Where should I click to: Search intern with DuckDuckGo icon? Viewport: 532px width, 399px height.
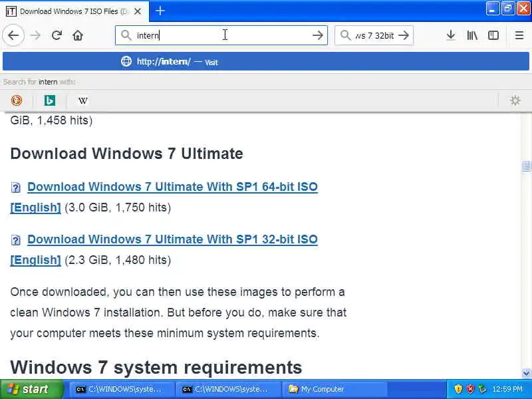click(16, 100)
